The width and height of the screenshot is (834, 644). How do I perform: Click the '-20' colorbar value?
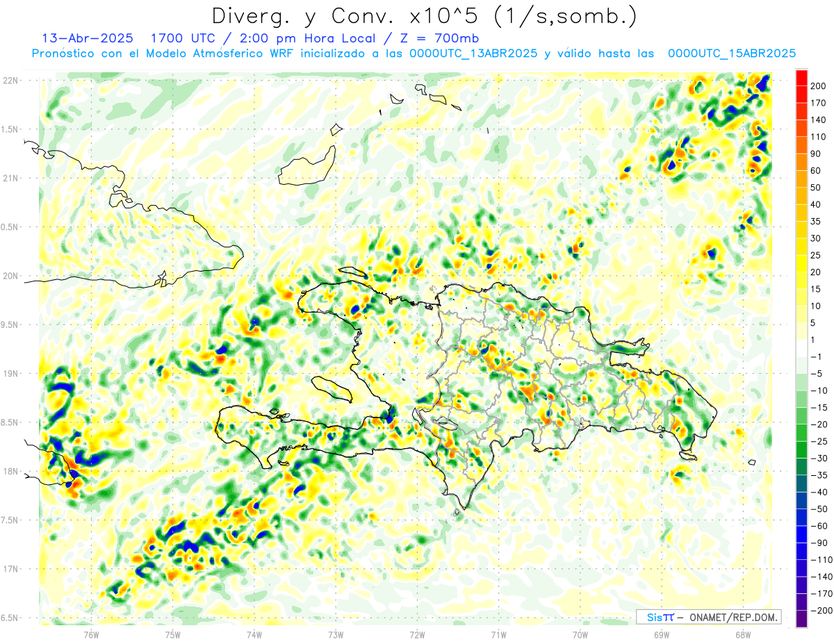(820, 424)
